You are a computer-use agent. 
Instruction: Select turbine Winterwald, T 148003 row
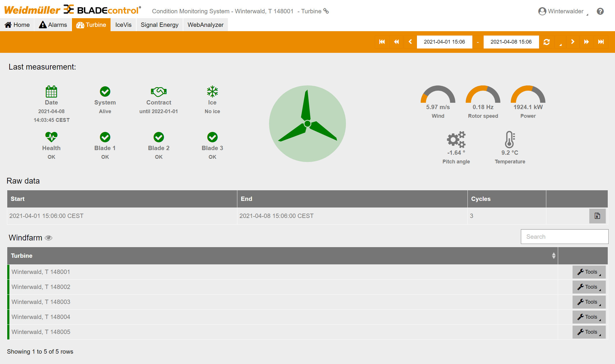click(41, 302)
